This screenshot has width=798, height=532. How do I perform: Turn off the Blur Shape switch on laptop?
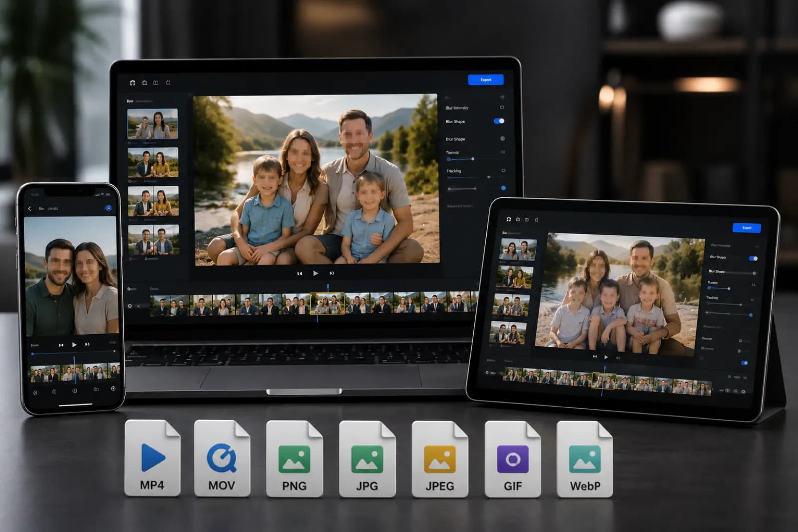[499, 121]
